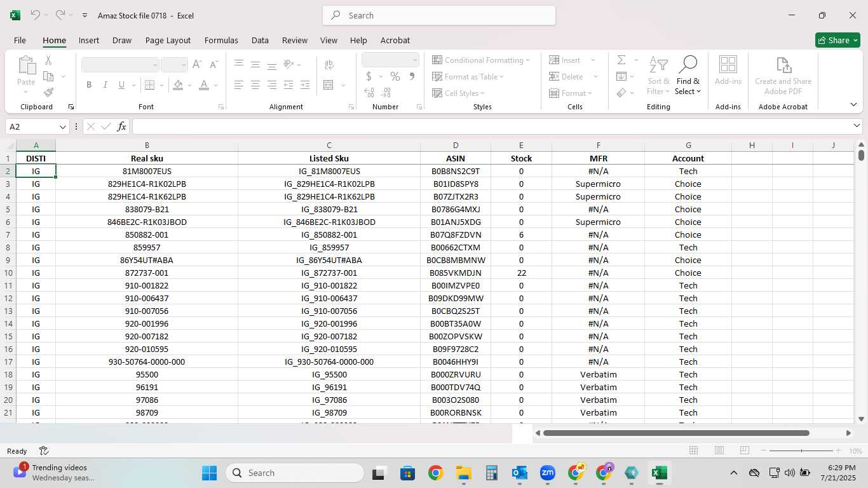The image size is (868, 488).
Task: Toggle Normal view in status bar
Action: click(x=694, y=451)
